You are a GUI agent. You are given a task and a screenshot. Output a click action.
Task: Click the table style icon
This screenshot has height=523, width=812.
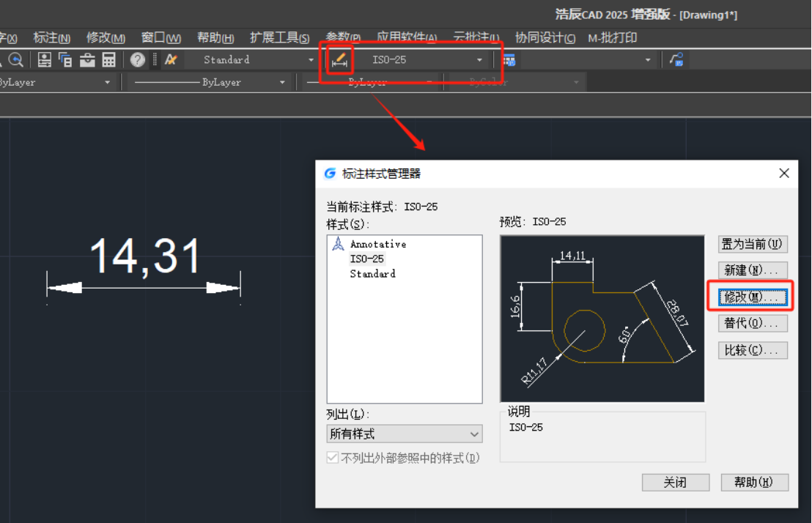coord(509,59)
